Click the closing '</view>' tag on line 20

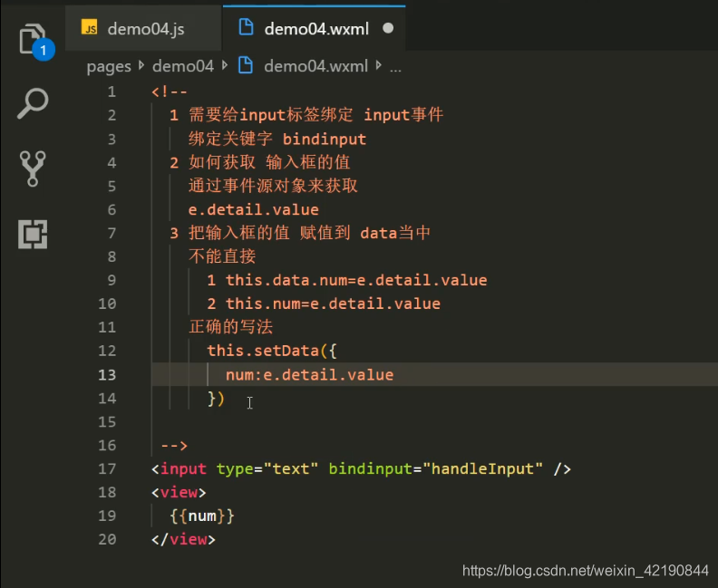pyautogui.click(x=184, y=539)
